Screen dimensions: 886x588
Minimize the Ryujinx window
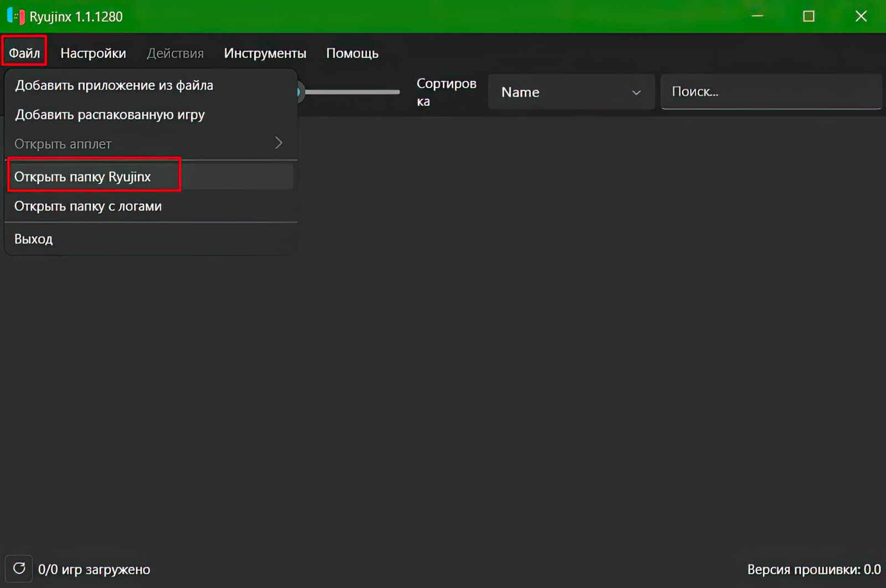[757, 16]
